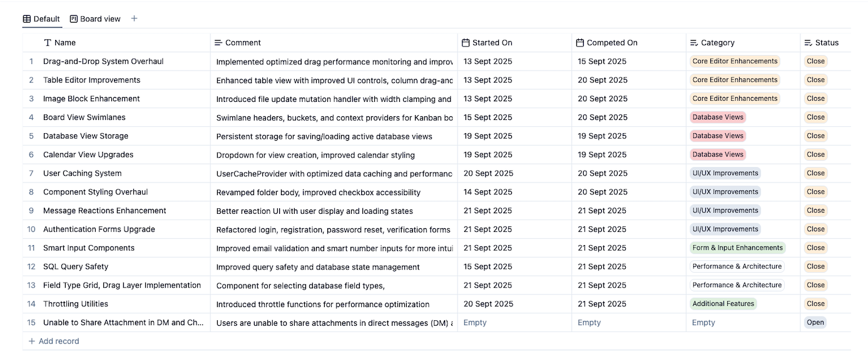Switch to the Board view tab
This screenshot has height=364, width=868.
pos(95,19)
